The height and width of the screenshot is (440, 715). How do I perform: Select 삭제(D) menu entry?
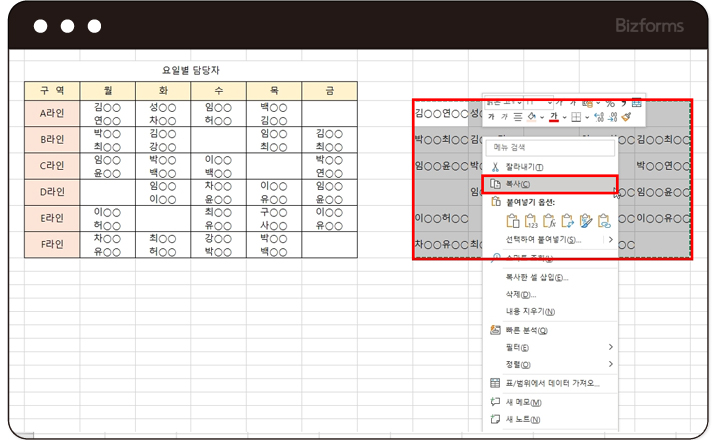pyautogui.click(x=549, y=295)
